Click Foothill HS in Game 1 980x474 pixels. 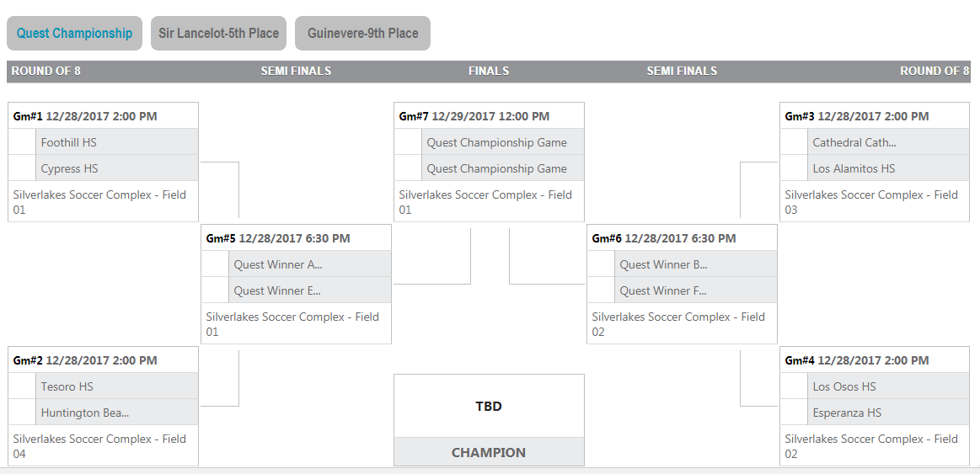69,142
